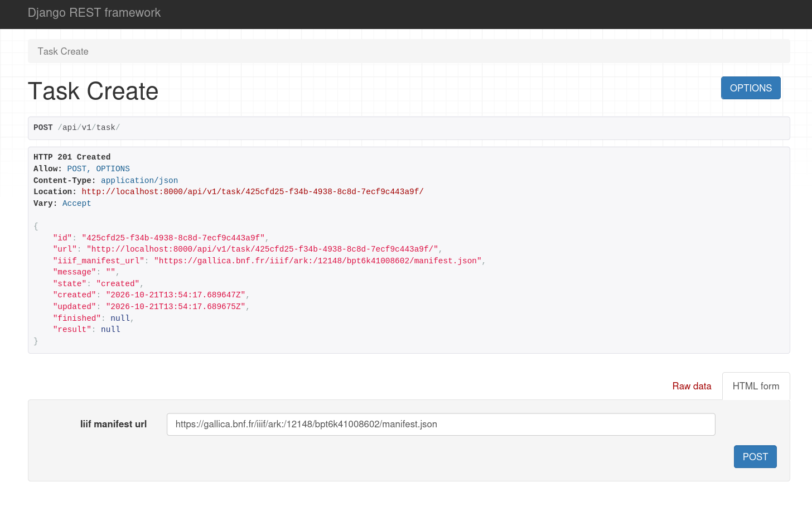Select the HTML form tab
This screenshot has width=812, height=506.
756,386
